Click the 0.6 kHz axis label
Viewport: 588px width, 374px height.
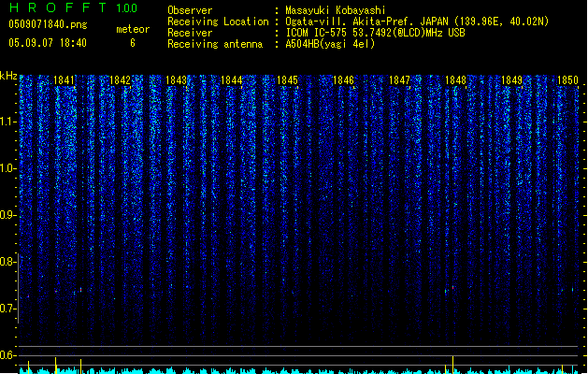point(7,355)
